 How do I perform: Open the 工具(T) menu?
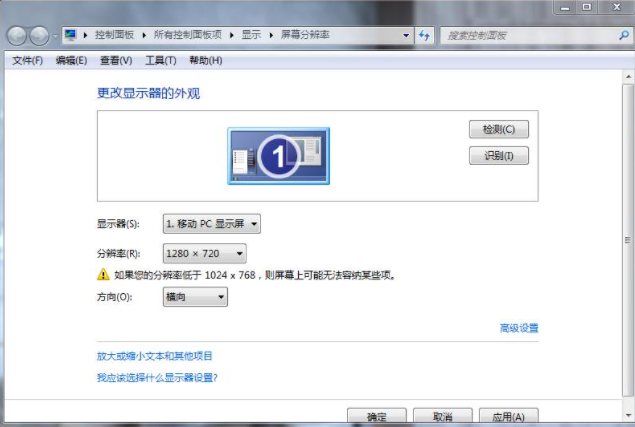pos(160,61)
